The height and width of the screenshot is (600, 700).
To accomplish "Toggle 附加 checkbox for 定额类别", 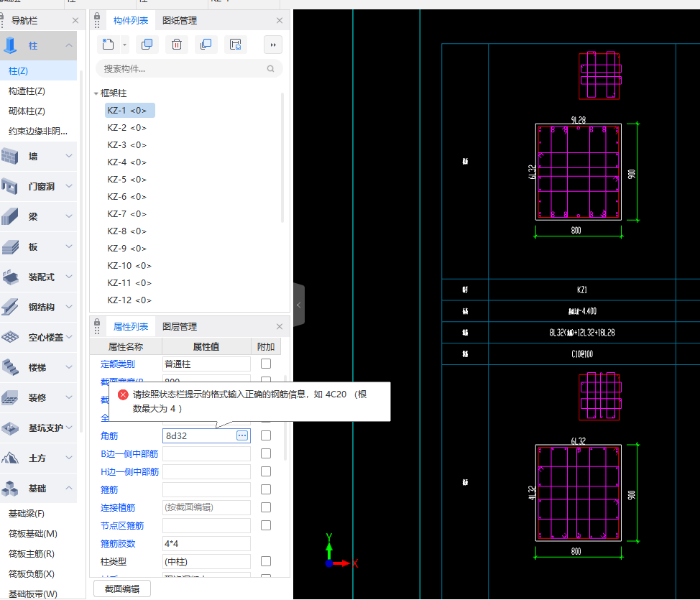I will [x=266, y=364].
